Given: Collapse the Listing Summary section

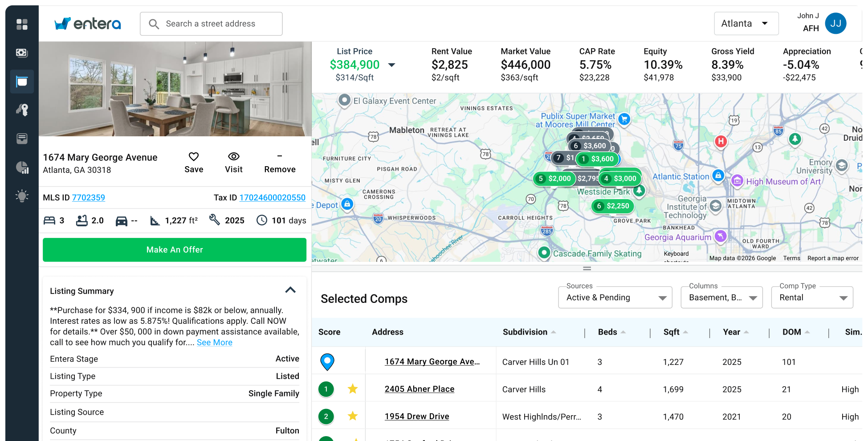Looking at the screenshot, I should click(290, 290).
